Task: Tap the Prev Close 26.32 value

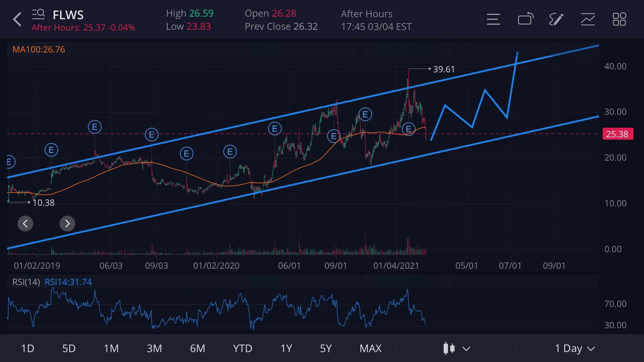Action: coord(281,27)
